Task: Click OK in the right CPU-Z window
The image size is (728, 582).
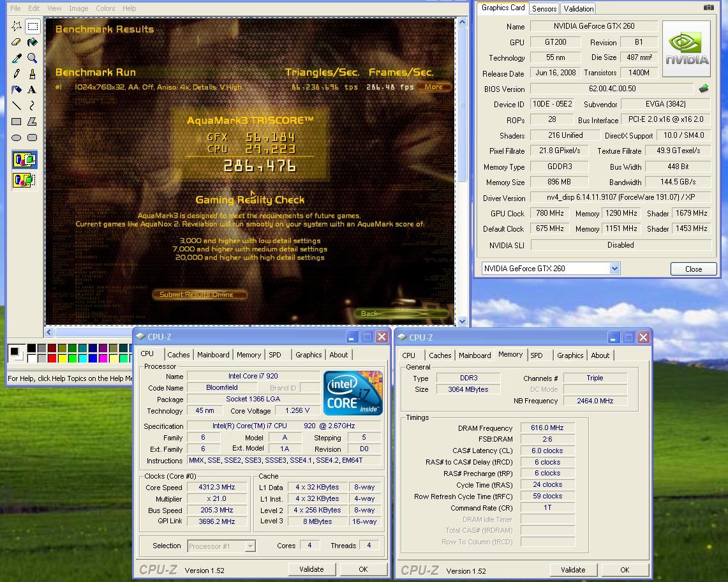Action: tap(625, 569)
